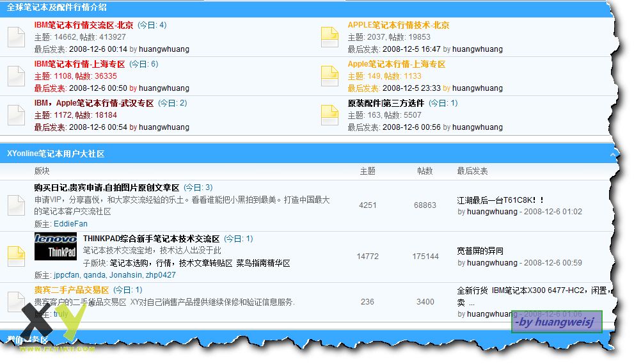Click the text 主题: 14662, 帖数: 413927
Image resolution: width=634 pixels, height=364 pixels.
tap(80, 37)
